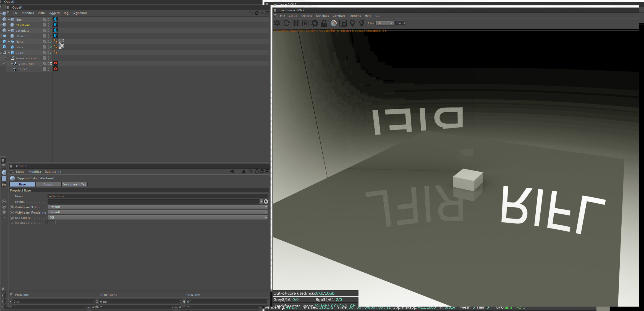Image resolution: width=644 pixels, height=311 pixels.
Task: Enable render region square icon
Action: (343, 23)
